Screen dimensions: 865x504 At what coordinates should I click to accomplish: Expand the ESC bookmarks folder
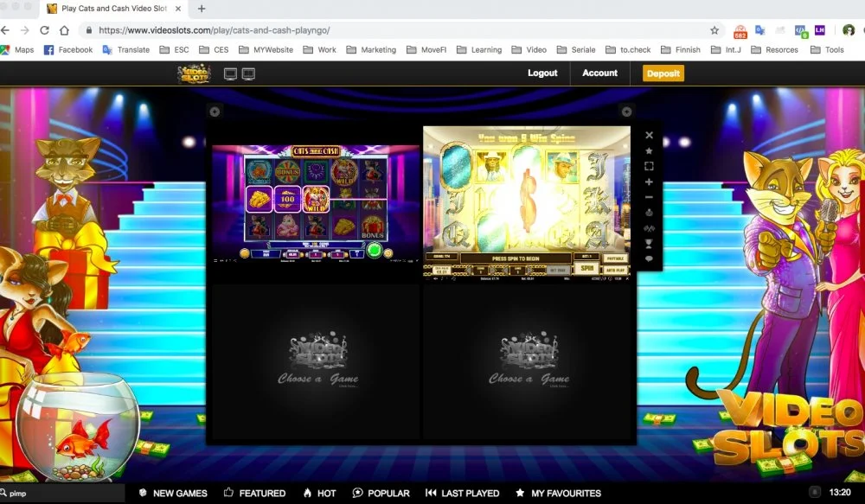click(175, 49)
